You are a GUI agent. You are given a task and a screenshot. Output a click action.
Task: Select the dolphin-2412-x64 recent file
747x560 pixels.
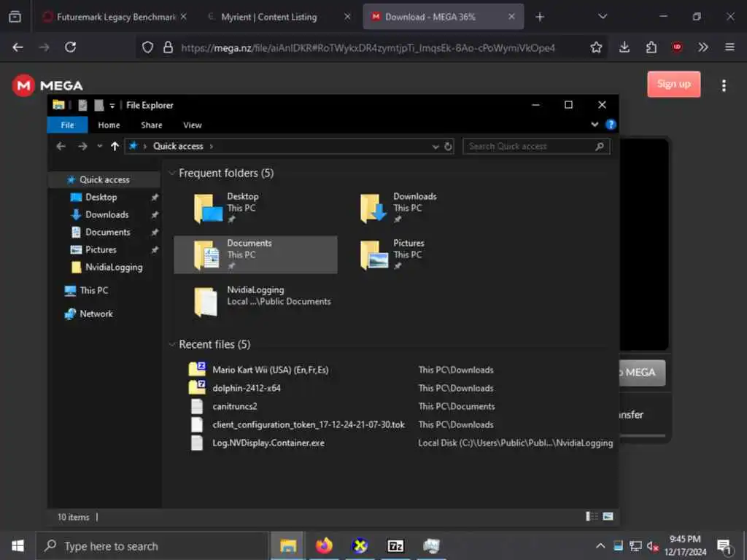(x=247, y=388)
